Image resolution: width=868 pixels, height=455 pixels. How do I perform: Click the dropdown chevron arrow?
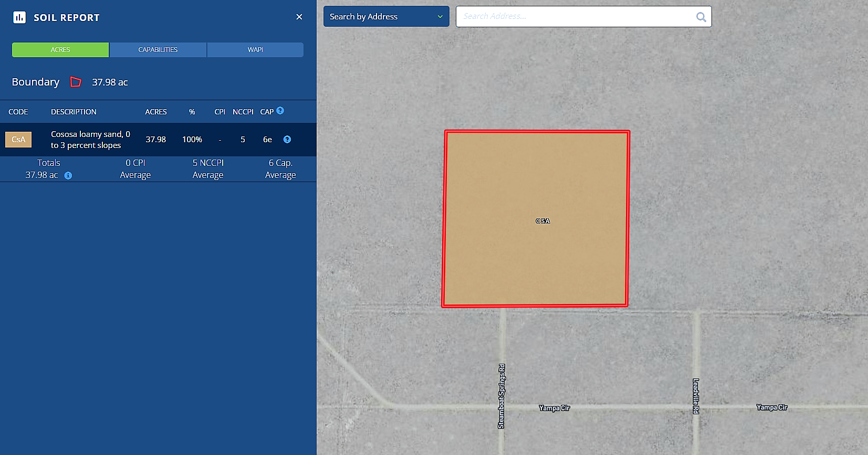pos(440,17)
